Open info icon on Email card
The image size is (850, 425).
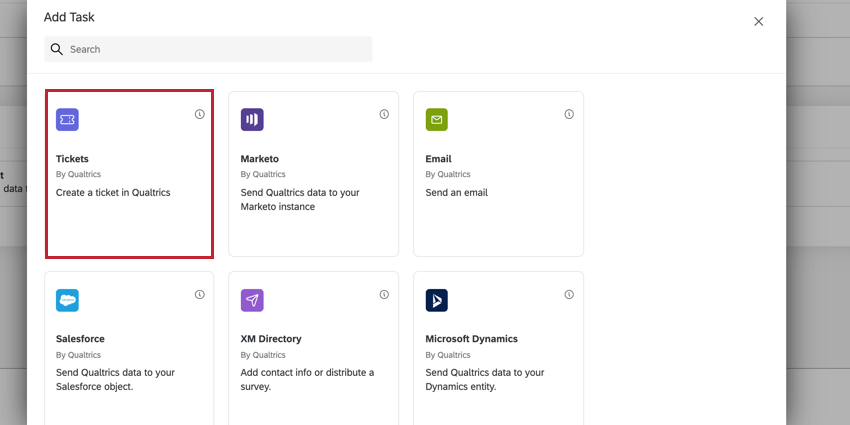click(x=569, y=114)
